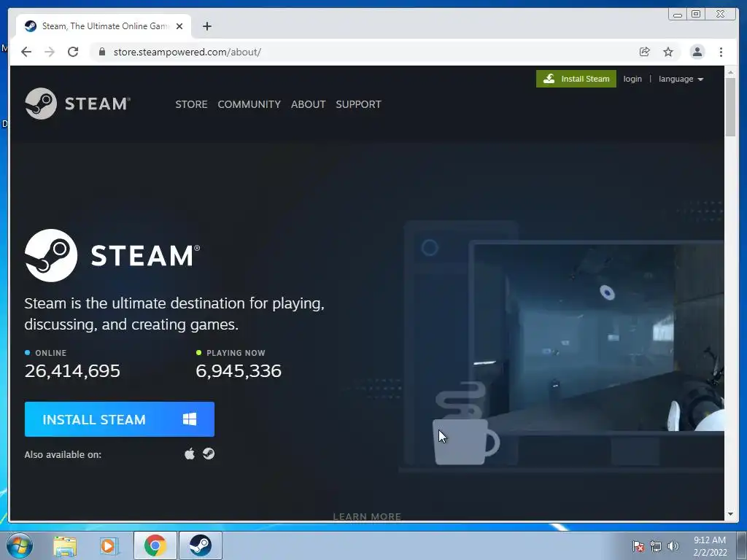Click the Steam logo in the site header
The height and width of the screenshot is (560, 747).
pos(77,104)
